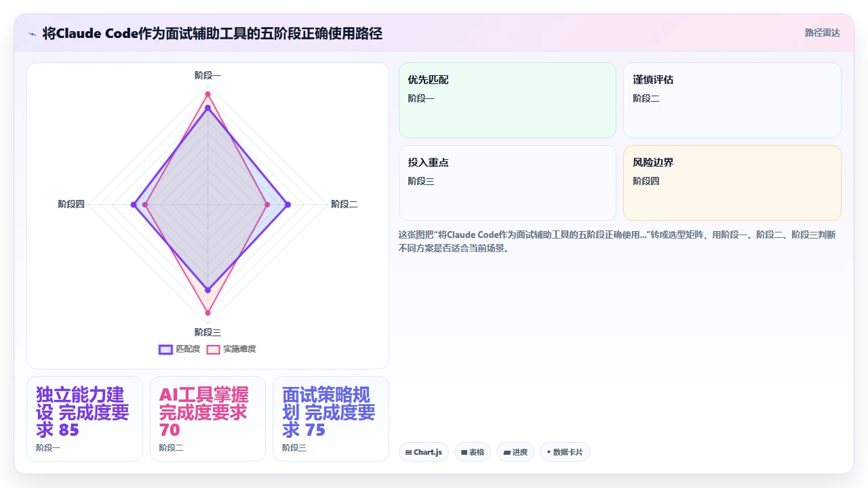The image size is (868, 488).
Task: Toggle the 匹配度 legend series
Action: pos(180,349)
